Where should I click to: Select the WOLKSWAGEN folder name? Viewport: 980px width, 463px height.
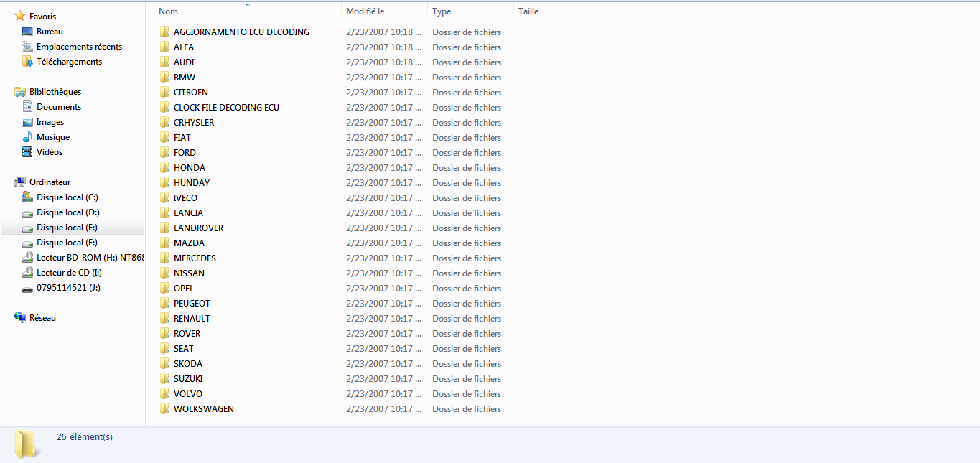(204, 408)
